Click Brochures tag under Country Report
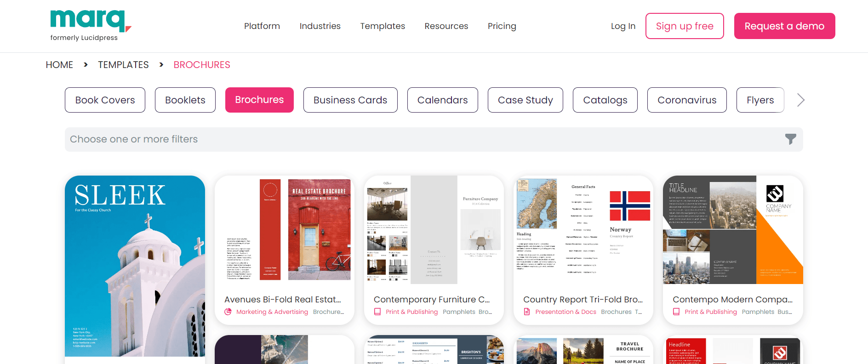 (x=616, y=312)
